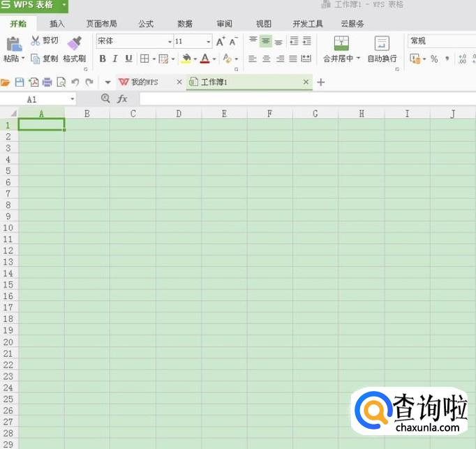Click the percent style icon
The width and height of the screenshot is (476, 449).
point(434,59)
